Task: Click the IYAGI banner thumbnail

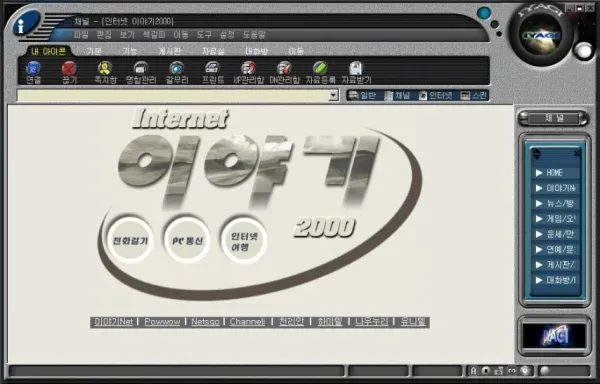Action: [554, 336]
